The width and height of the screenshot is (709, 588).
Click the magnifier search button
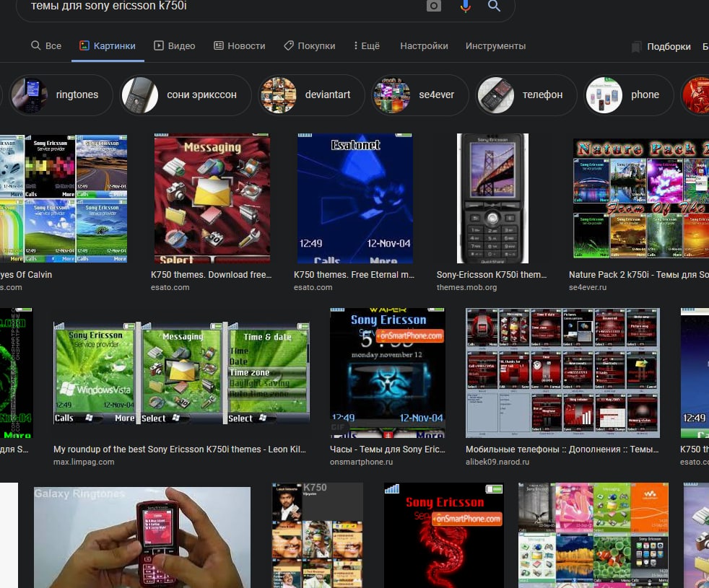495,6
